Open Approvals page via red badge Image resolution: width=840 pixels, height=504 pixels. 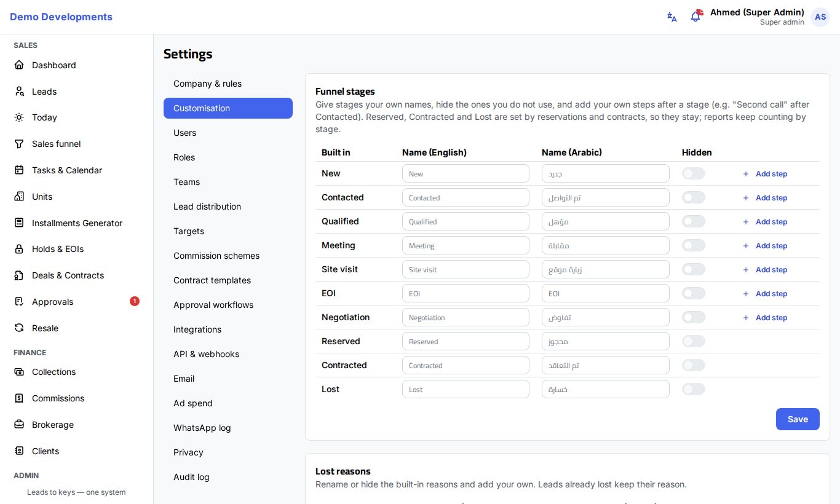pos(135,301)
